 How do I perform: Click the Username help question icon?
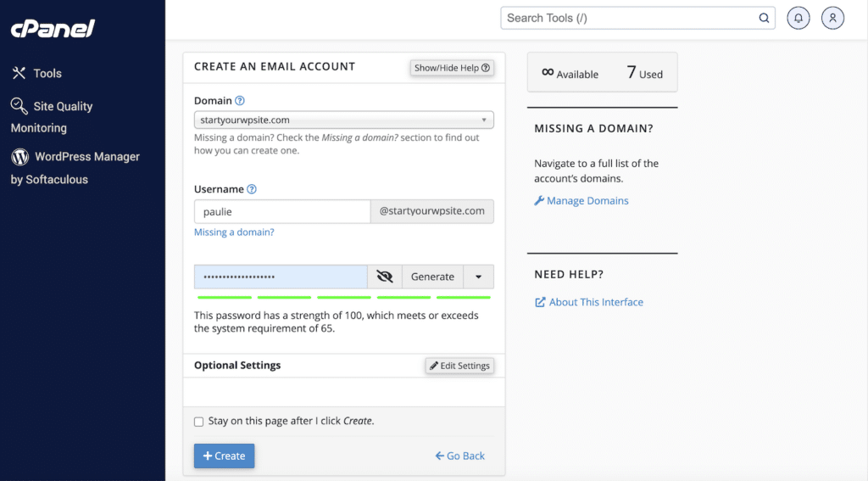(251, 189)
